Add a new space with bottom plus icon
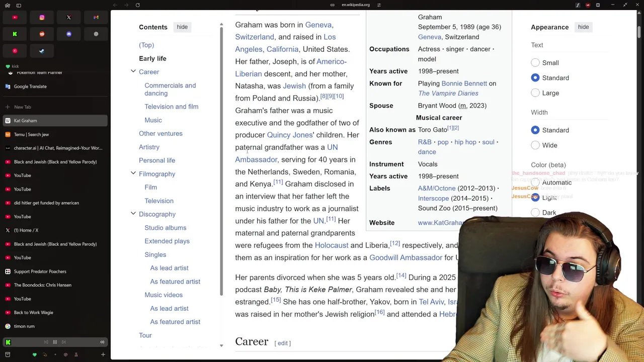The height and width of the screenshot is (362, 644). coord(103,354)
